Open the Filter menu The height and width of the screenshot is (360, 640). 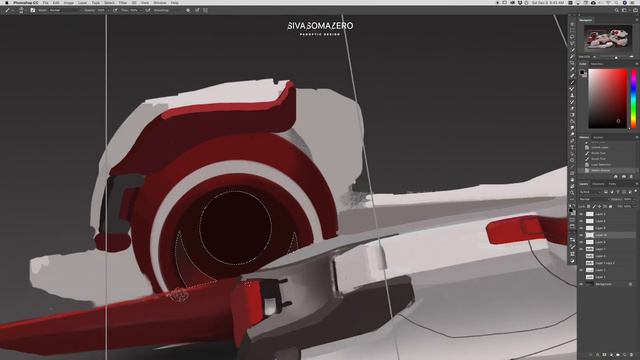point(123,2)
